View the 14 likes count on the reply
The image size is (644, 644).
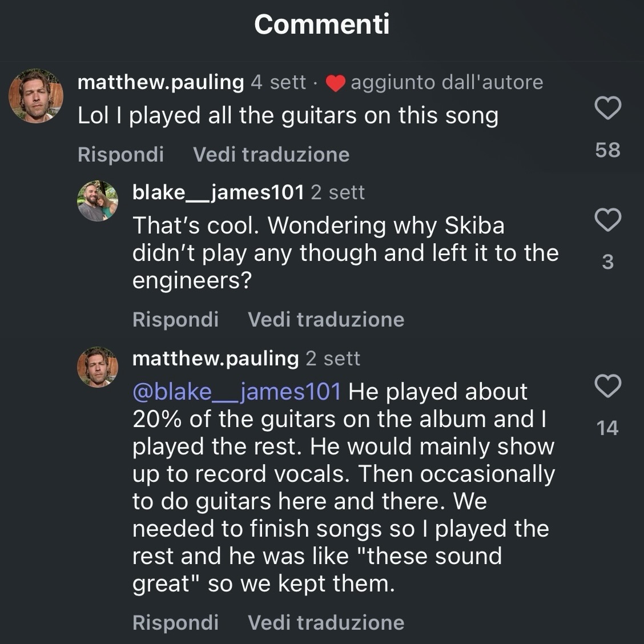tap(607, 428)
